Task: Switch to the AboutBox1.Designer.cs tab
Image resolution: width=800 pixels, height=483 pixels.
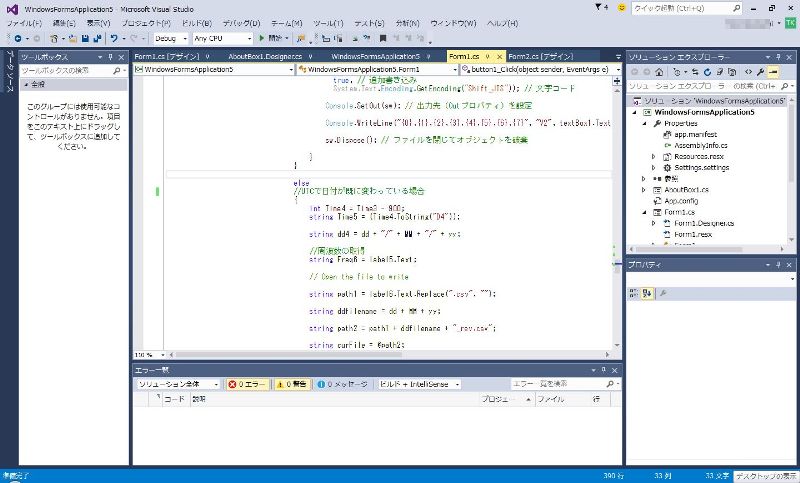Action: tap(265, 57)
